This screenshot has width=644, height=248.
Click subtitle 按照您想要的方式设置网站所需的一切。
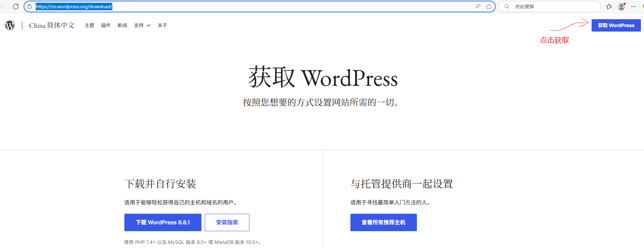[321, 102]
